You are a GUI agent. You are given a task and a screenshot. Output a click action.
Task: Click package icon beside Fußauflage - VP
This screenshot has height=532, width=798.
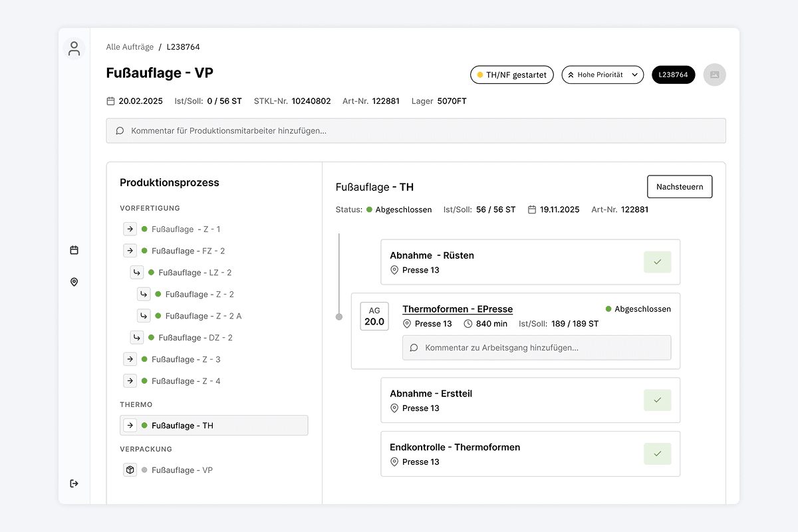(x=130, y=470)
